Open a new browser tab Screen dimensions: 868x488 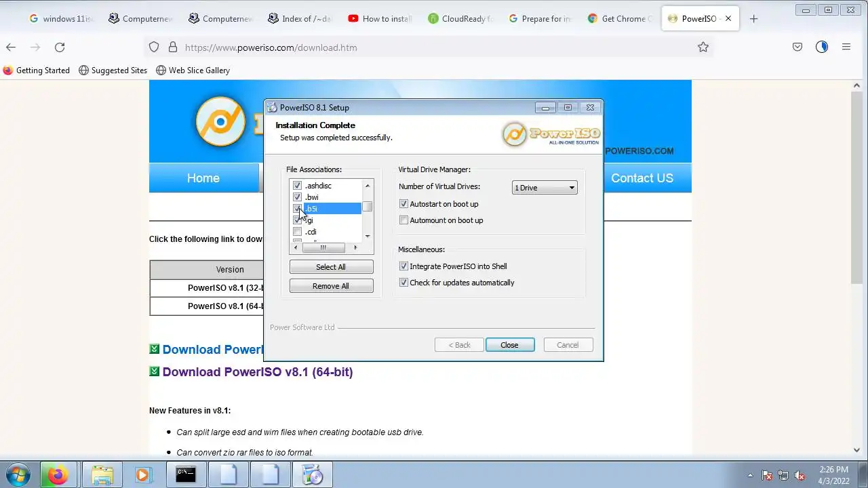click(753, 18)
